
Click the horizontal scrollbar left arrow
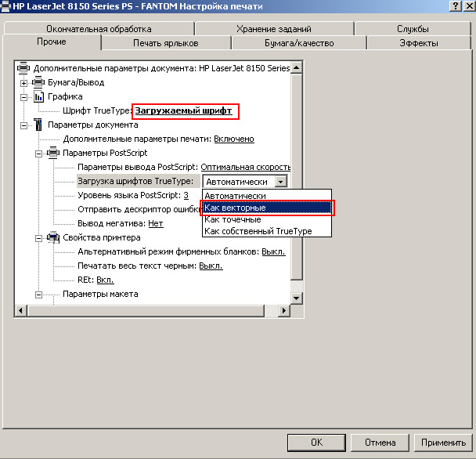[20, 310]
